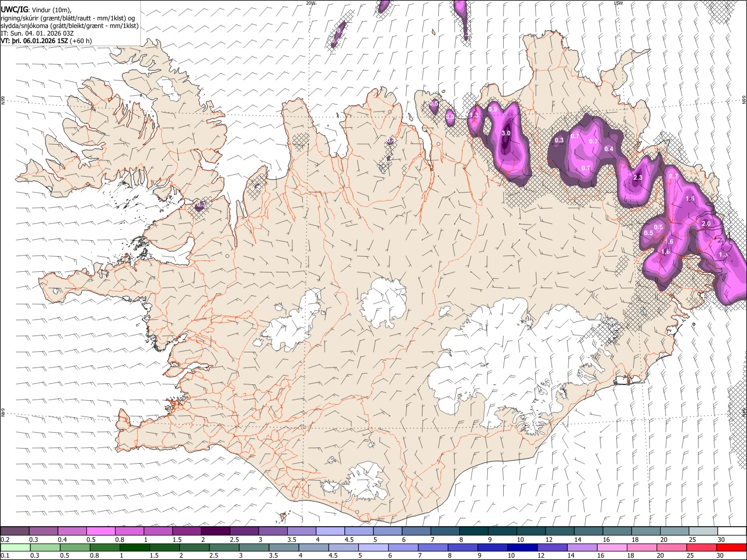Select the dark plum 0.2 snow legend swatch
Screen dimensions: 747x560
coord(15,531)
